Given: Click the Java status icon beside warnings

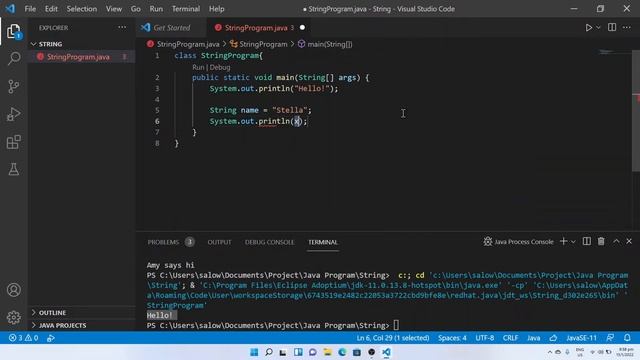Looking at the screenshot, I should (51, 338).
